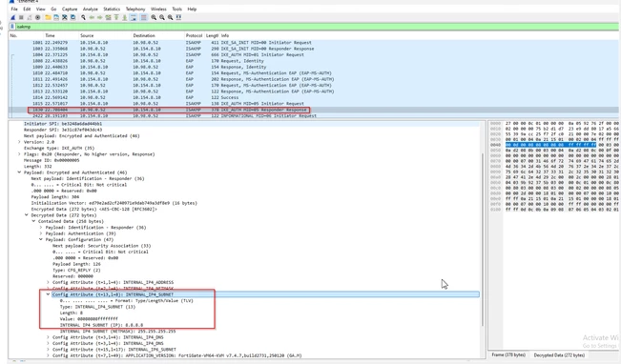The image size is (621, 364).
Task: Open capture options gear icon
Action: (37, 17)
